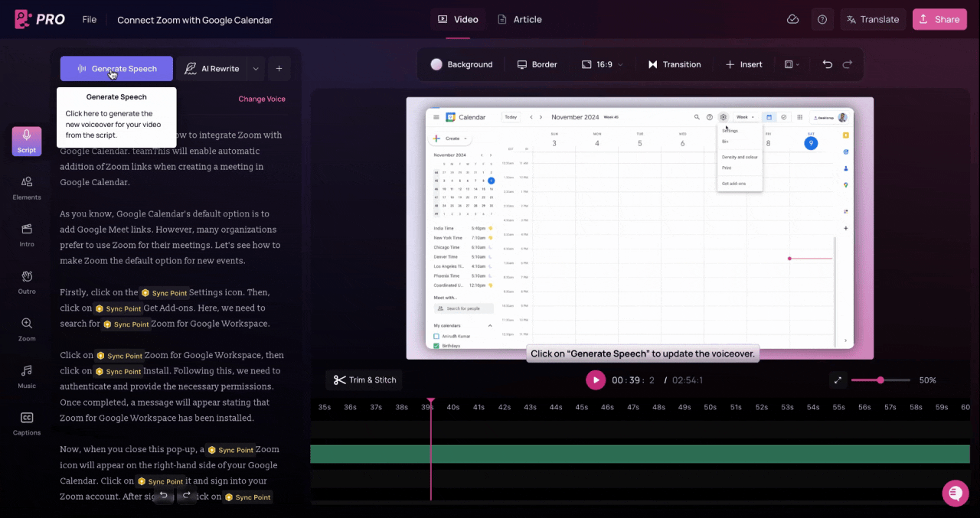Screen dimensions: 980x518
Task: Open the Outro sidebar panel
Action: pos(27,282)
